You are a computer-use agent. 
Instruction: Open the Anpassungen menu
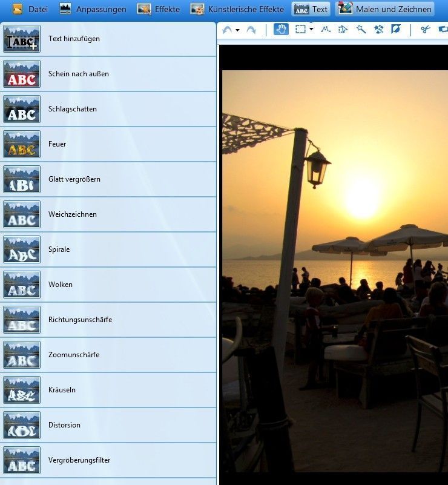click(x=93, y=9)
